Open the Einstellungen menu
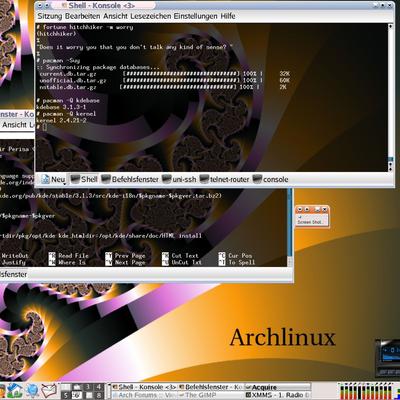The width and height of the screenshot is (400, 400). click(x=196, y=16)
